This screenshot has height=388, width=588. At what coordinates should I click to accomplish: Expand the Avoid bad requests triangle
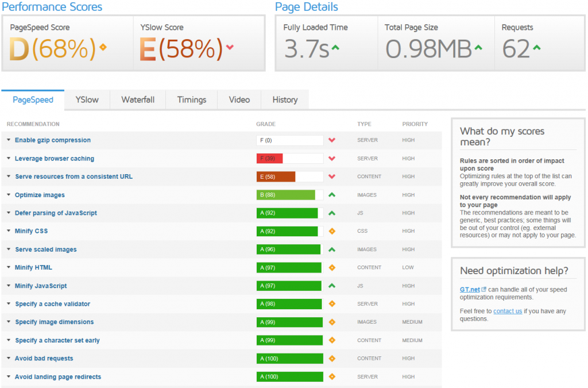coord(9,358)
